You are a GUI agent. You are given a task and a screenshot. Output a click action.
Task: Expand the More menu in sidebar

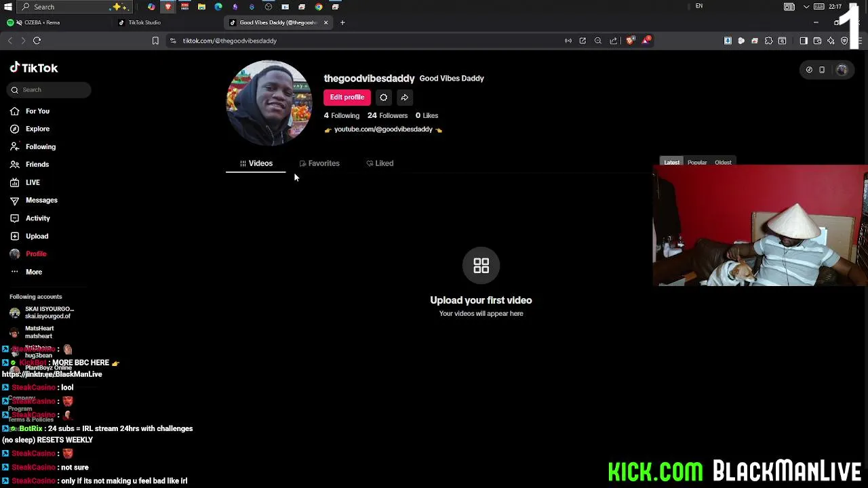26,272
